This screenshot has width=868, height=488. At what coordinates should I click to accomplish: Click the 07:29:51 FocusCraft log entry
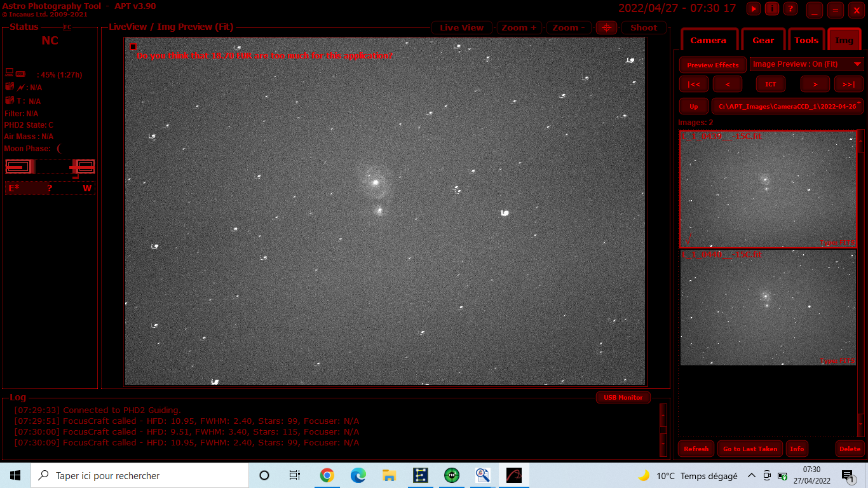point(187,421)
